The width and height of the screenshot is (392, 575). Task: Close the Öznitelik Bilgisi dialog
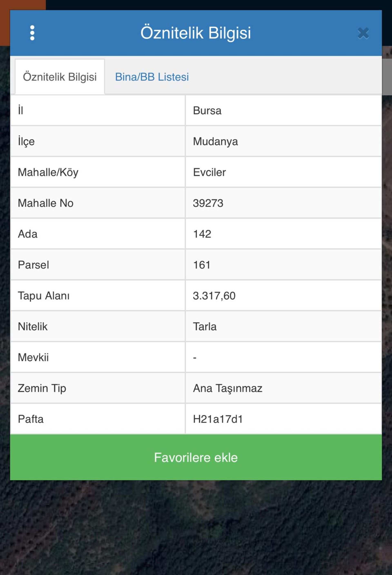click(363, 33)
